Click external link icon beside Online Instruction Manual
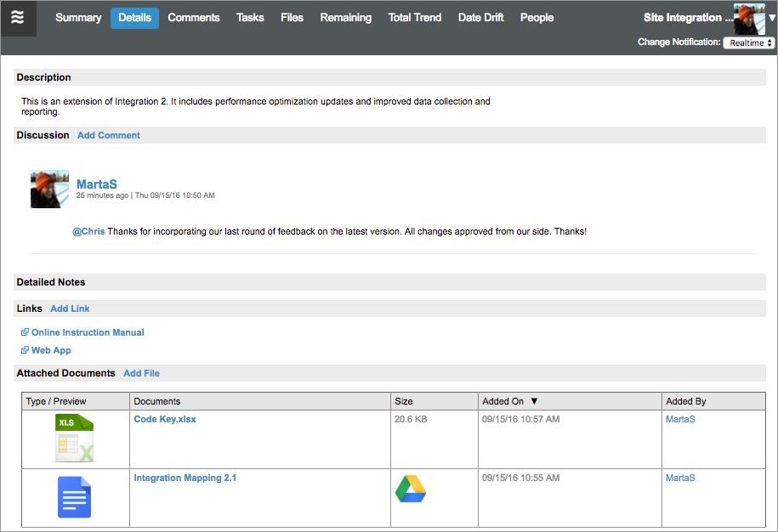This screenshot has height=532, width=778. click(25, 332)
